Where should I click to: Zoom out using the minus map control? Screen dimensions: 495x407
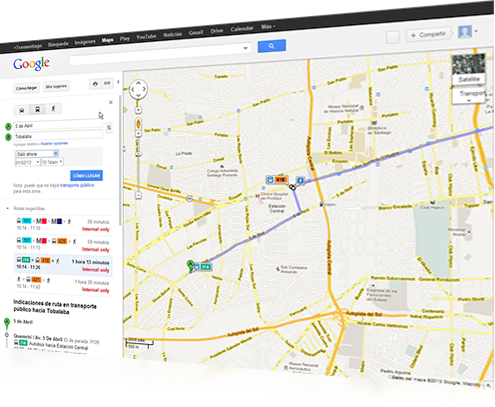coord(138,195)
